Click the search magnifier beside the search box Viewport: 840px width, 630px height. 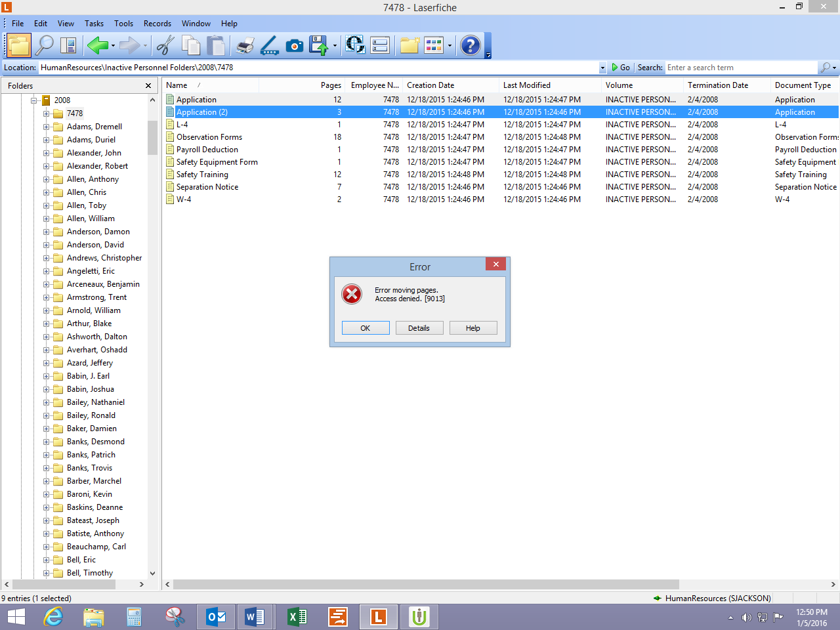tap(826, 68)
